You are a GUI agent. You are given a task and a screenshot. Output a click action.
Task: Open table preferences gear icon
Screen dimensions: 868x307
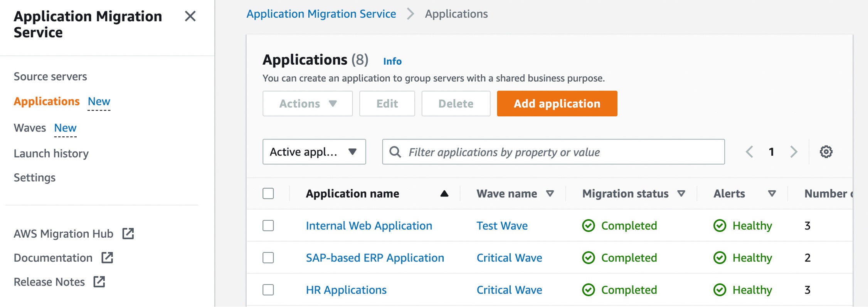pyautogui.click(x=826, y=152)
